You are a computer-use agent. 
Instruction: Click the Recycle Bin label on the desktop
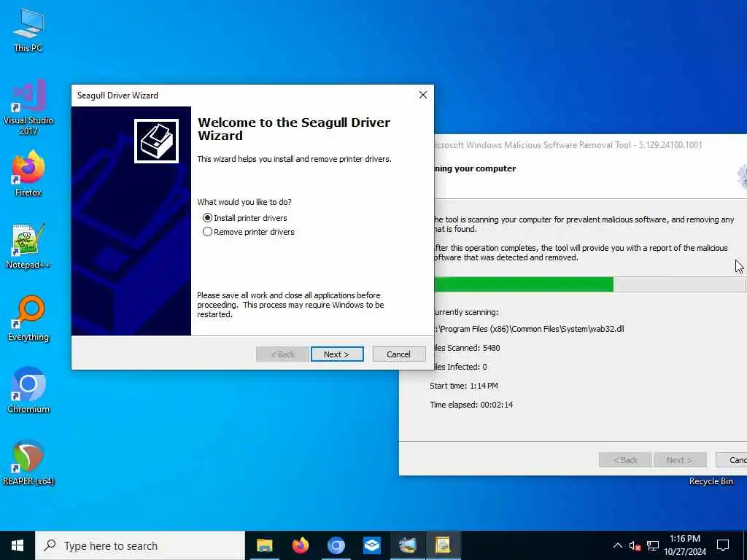click(711, 481)
